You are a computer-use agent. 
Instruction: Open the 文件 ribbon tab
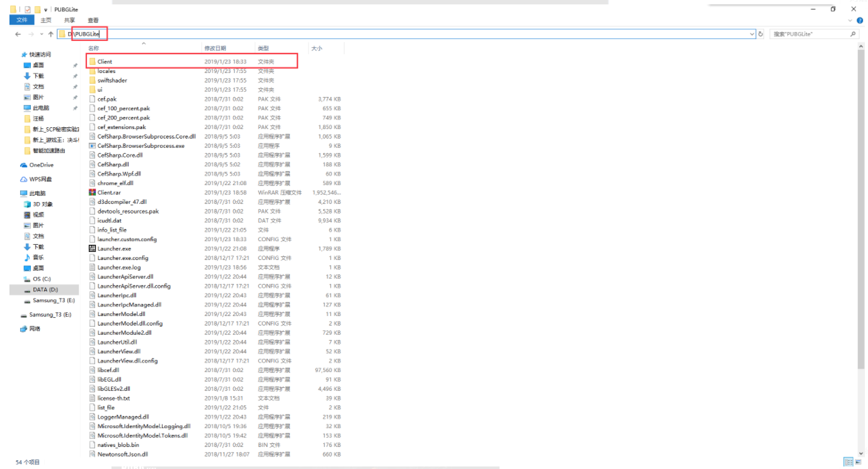point(21,20)
